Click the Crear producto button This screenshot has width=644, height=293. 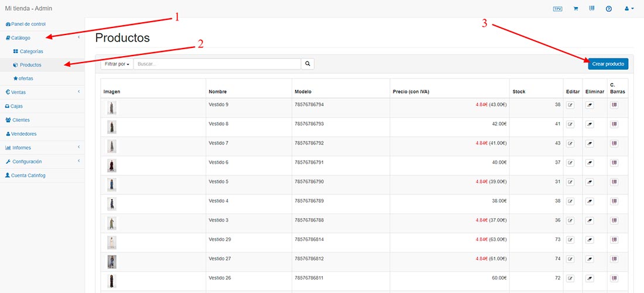click(608, 64)
